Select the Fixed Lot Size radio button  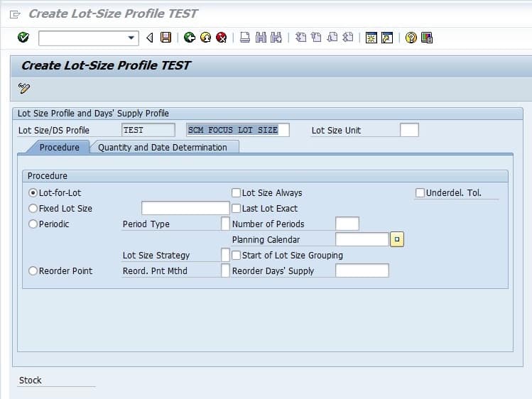(33, 209)
